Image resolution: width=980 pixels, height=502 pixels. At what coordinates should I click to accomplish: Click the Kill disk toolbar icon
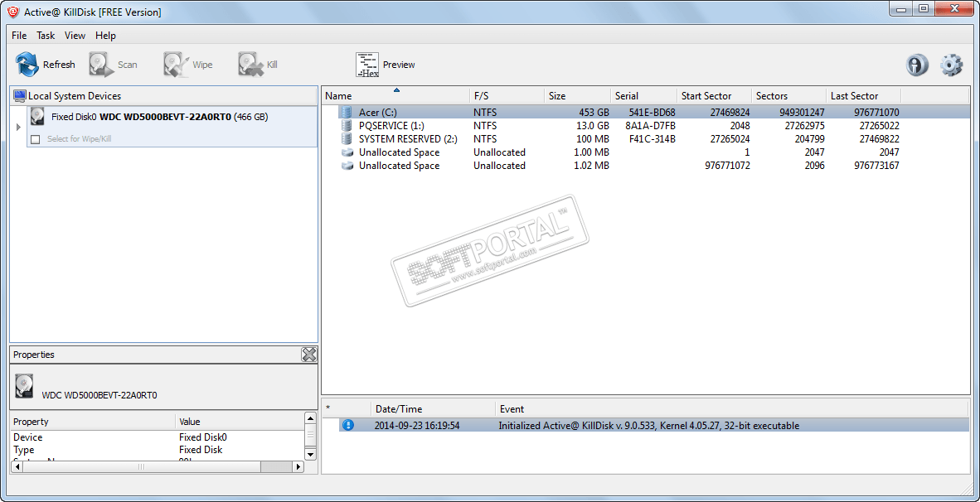tap(250, 65)
